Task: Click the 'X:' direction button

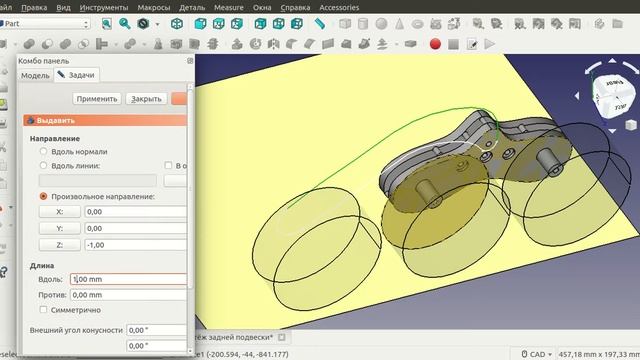Action: 60,211
